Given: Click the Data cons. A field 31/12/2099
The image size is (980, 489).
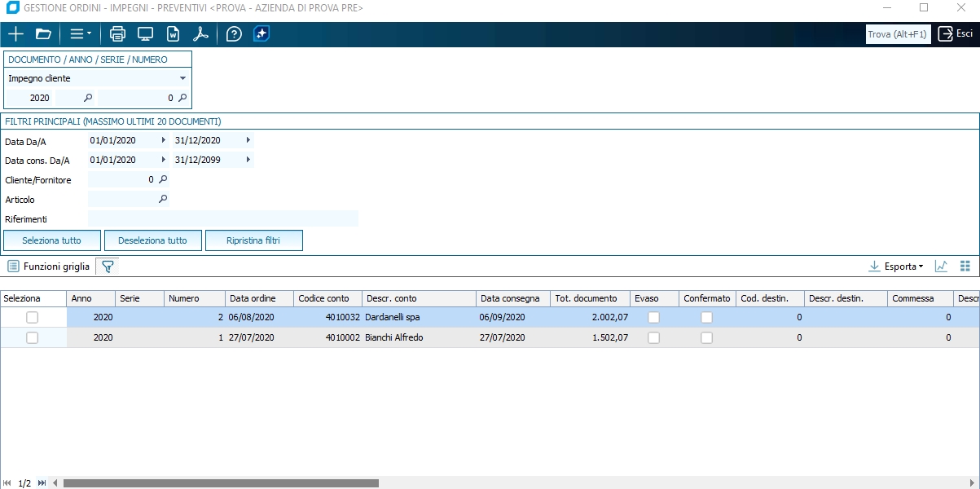Looking at the screenshot, I should point(207,160).
